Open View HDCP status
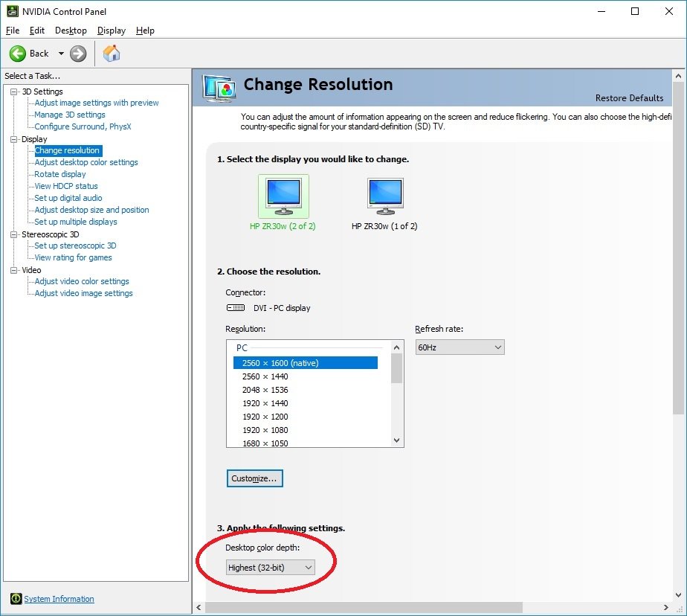This screenshot has width=687, height=616. (65, 186)
